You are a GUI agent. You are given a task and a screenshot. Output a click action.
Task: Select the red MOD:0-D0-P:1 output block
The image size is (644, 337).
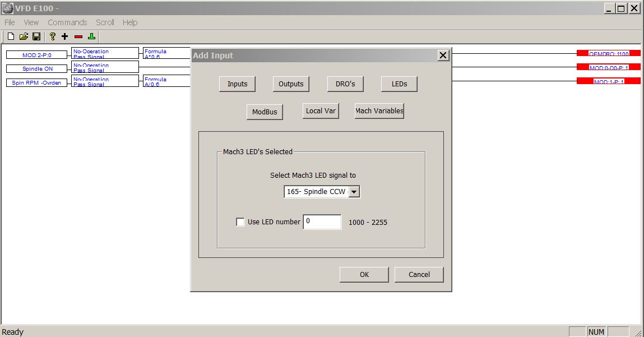click(x=609, y=67)
